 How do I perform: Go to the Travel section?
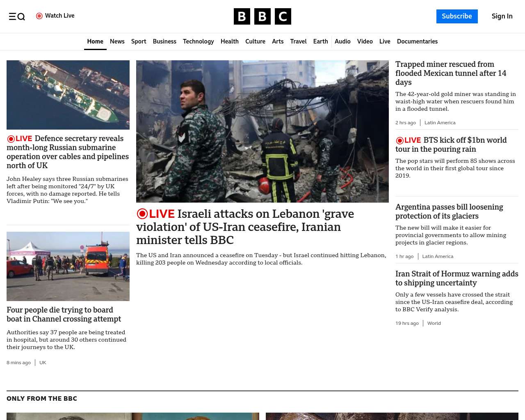click(x=298, y=41)
